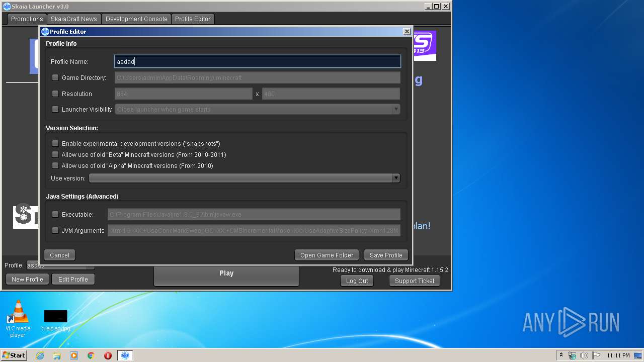The height and width of the screenshot is (362, 644).
Task: Enable the JVM Arguments checkbox
Action: (55, 230)
